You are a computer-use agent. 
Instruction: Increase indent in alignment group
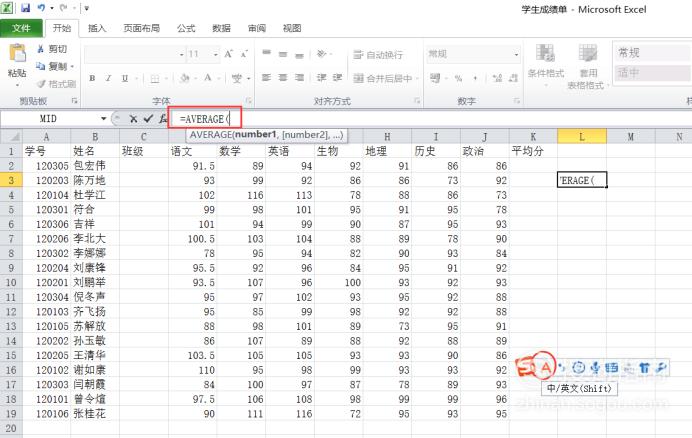[338, 78]
